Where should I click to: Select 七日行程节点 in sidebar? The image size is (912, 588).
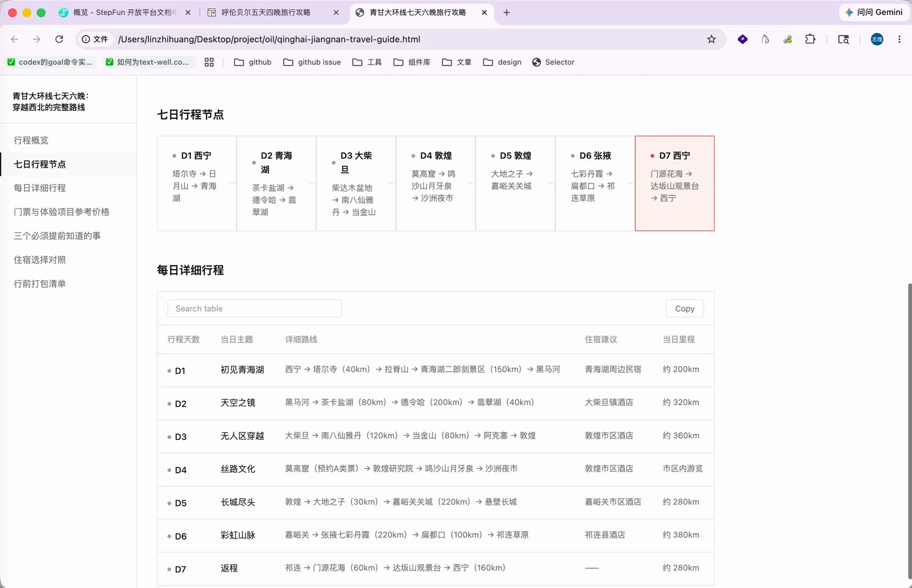click(68, 164)
